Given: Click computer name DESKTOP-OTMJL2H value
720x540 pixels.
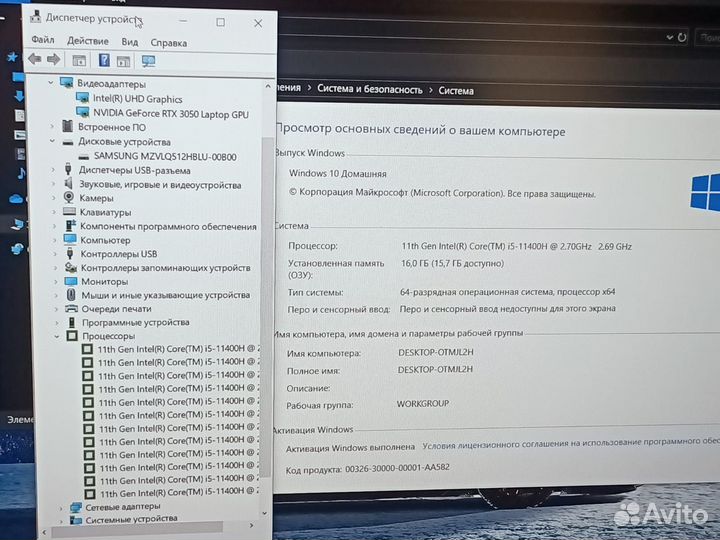Looking at the screenshot, I should (x=436, y=352).
